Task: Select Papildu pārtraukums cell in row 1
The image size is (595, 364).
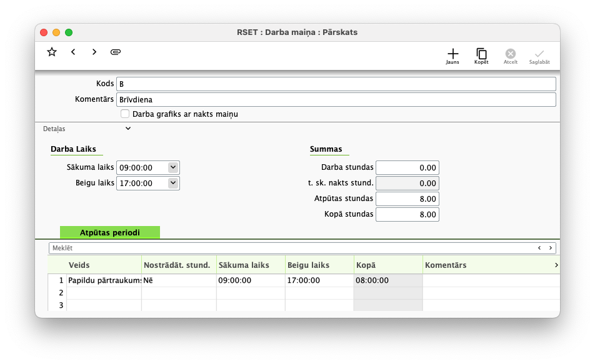Action: pyautogui.click(x=104, y=280)
